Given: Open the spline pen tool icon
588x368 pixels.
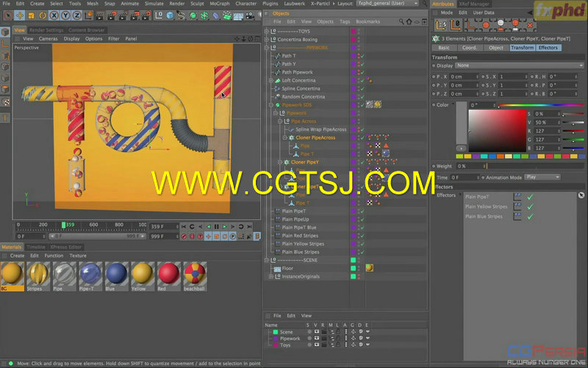Looking at the screenshot, I should pyautogui.click(x=182, y=15).
